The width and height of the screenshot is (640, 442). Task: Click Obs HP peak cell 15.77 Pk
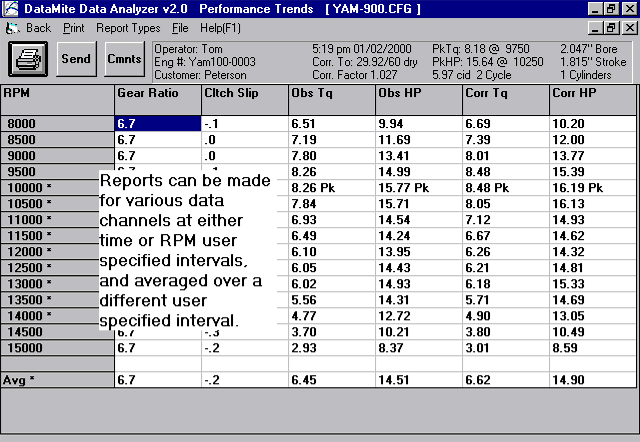point(419,188)
